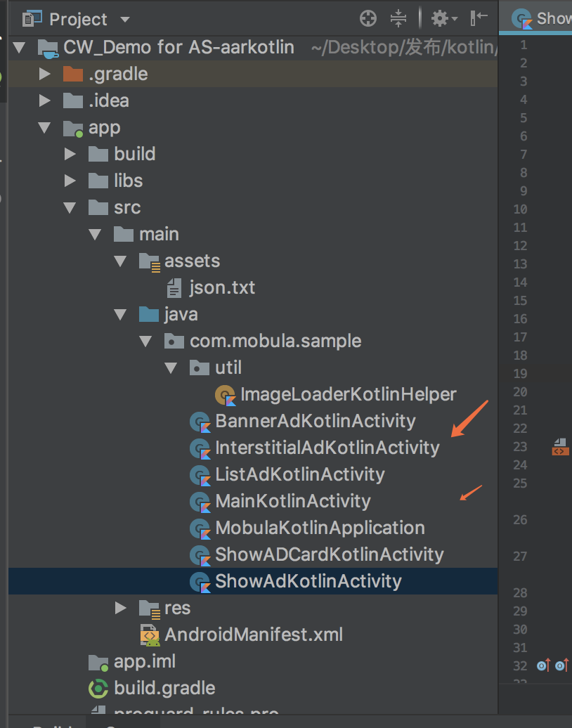Collapse the assets folder arrow
The width and height of the screenshot is (572, 728).
[120, 261]
